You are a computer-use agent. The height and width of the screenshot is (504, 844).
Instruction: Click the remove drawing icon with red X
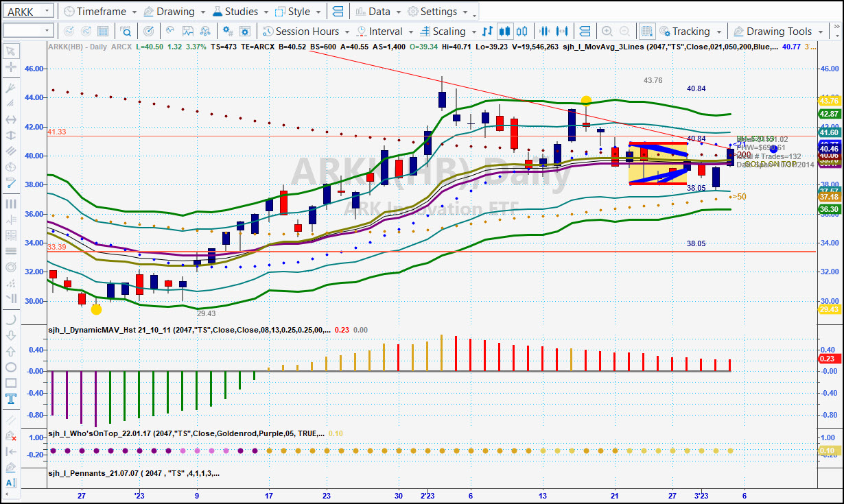click(x=11, y=435)
